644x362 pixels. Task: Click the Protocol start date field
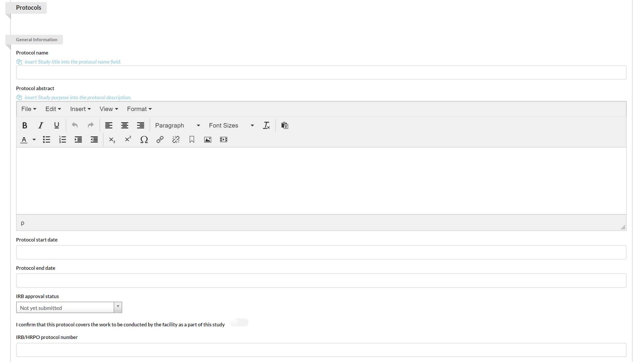coord(321,252)
